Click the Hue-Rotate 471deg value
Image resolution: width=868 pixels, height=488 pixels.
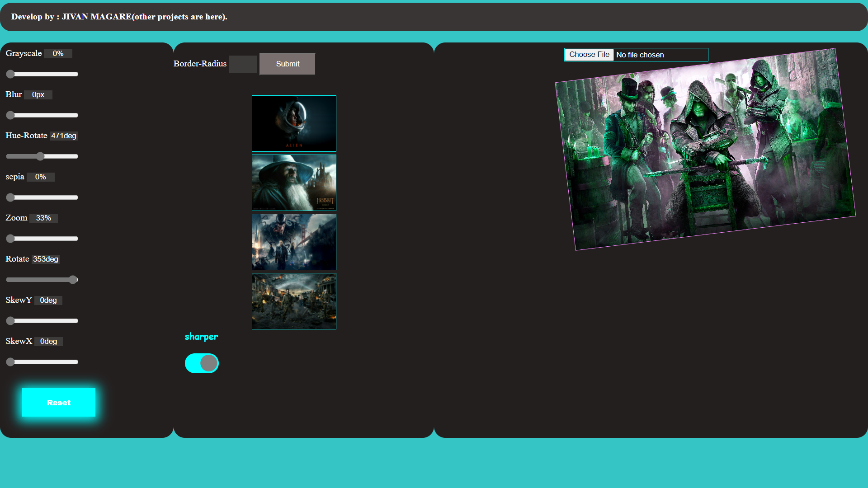(64, 136)
